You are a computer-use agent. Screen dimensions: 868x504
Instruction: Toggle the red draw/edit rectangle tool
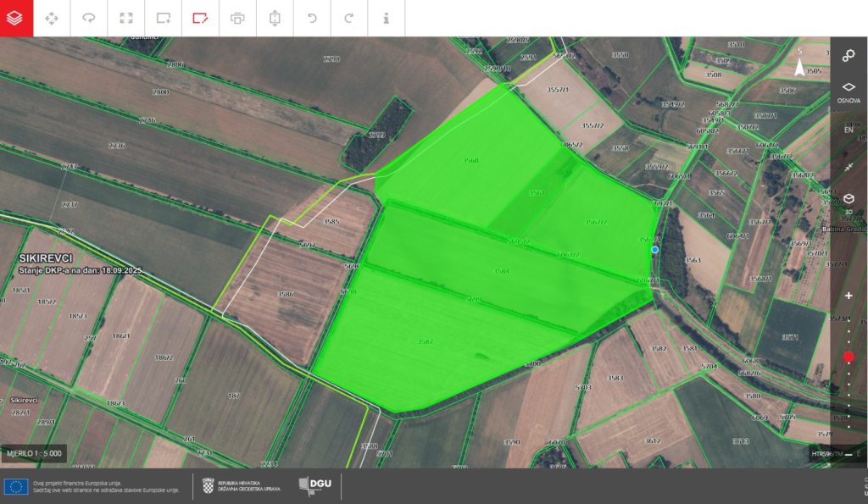[200, 18]
